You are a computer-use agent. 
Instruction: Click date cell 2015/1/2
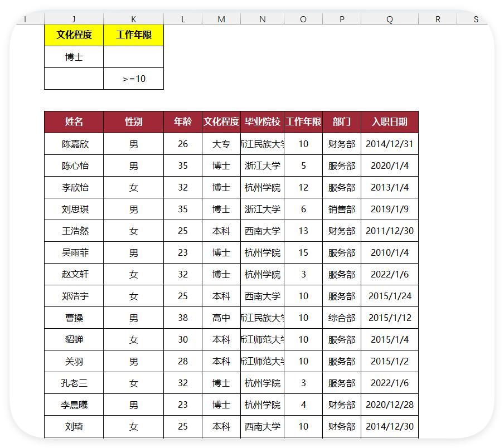[390, 361]
